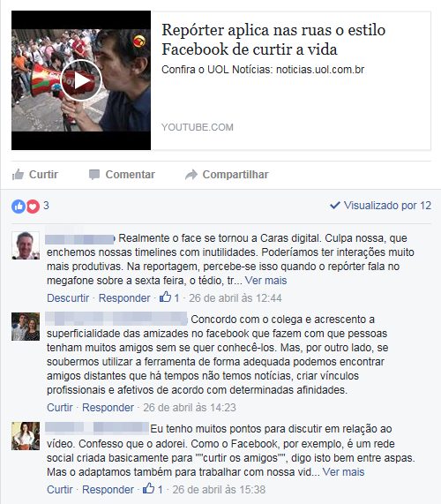
Task: Click the Compartilhar share arrow icon
Action: click(x=191, y=175)
